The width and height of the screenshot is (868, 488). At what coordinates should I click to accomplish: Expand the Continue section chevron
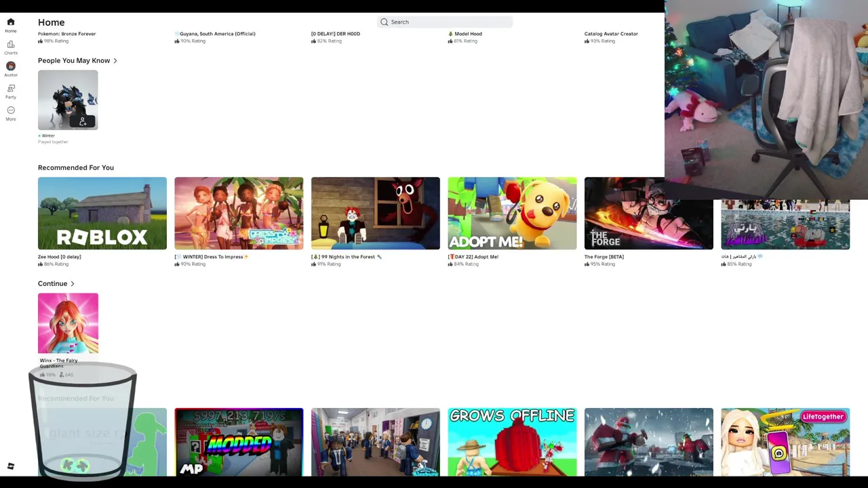tap(73, 284)
